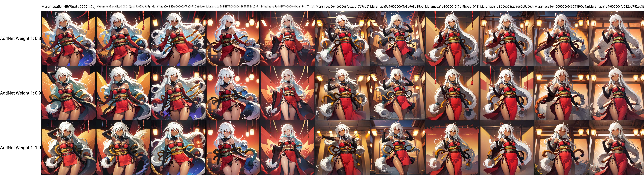
Task: Open the Muramasa5e4-000008 image at weight 1.0
Action: pyautogui.click(x=342, y=148)
